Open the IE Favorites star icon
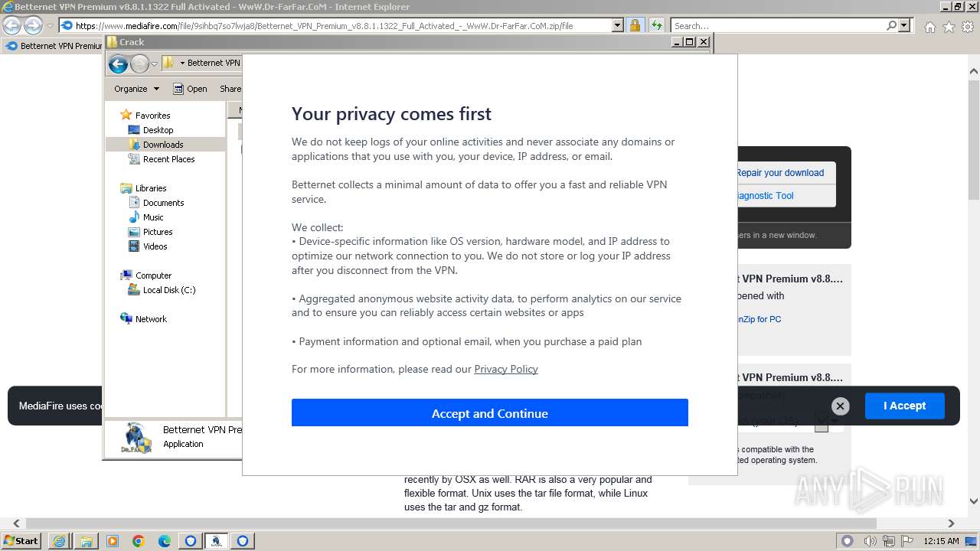 point(949,27)
